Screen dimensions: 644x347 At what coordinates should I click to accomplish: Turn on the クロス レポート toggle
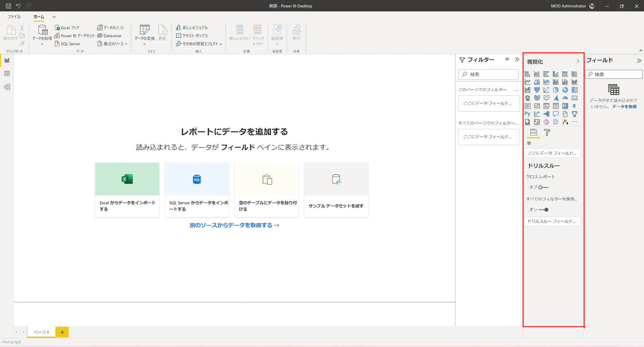click(543, 187)
